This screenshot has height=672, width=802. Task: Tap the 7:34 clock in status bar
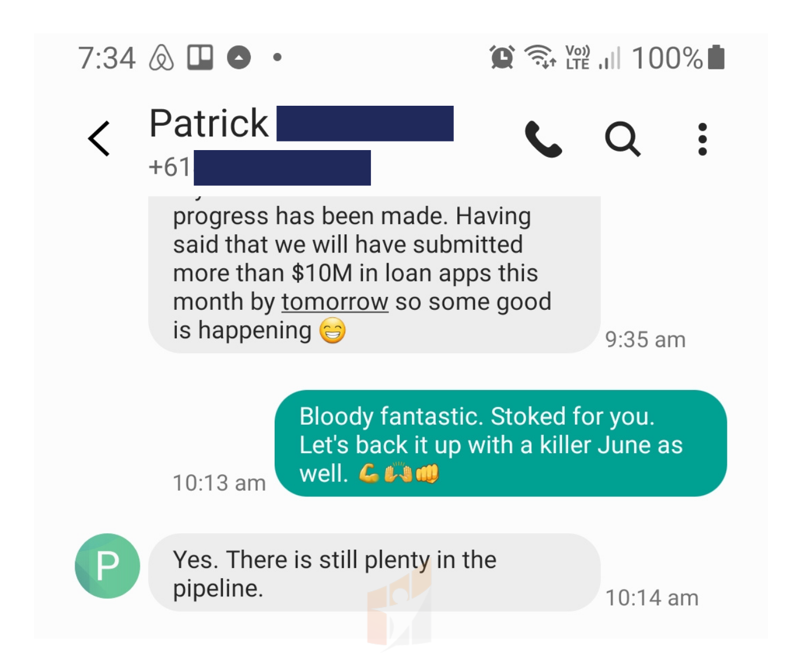pos(107,58)
